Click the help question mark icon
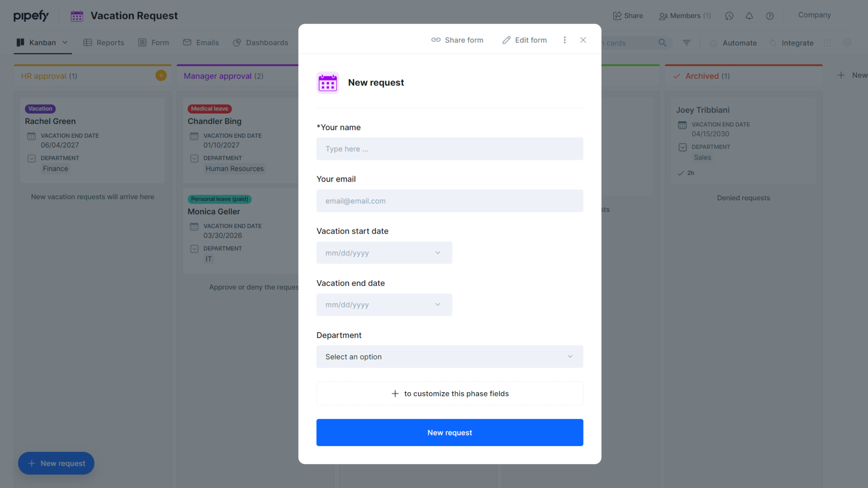868x488 pixels. point(769,15)
